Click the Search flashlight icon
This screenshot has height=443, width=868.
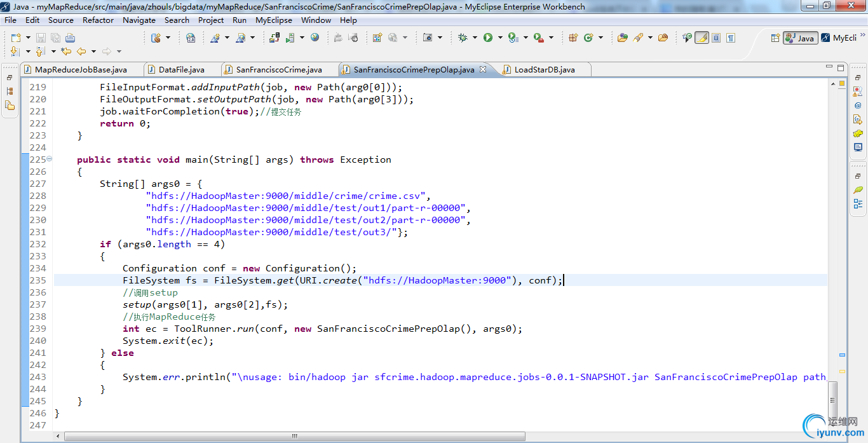pos(637,37)
